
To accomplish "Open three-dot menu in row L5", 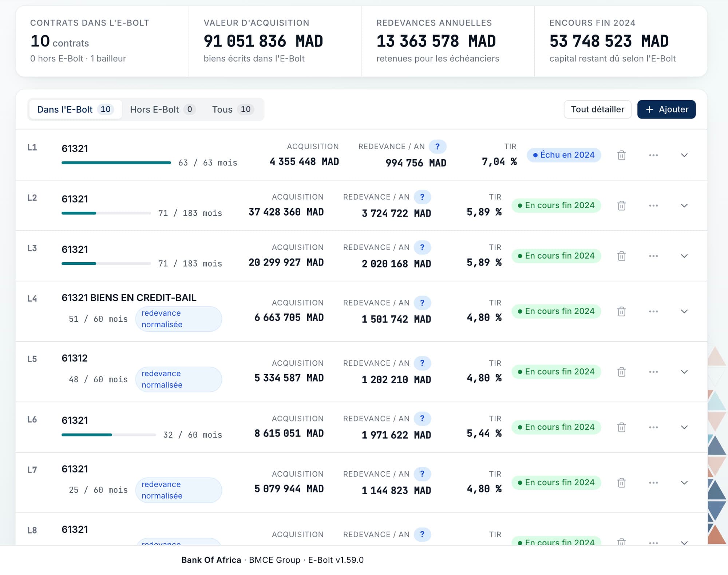I will tap(653, 372).
